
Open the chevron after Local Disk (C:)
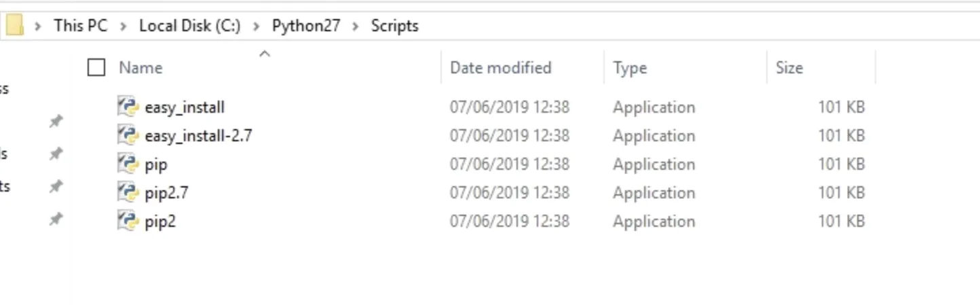[x=256, y=26]
